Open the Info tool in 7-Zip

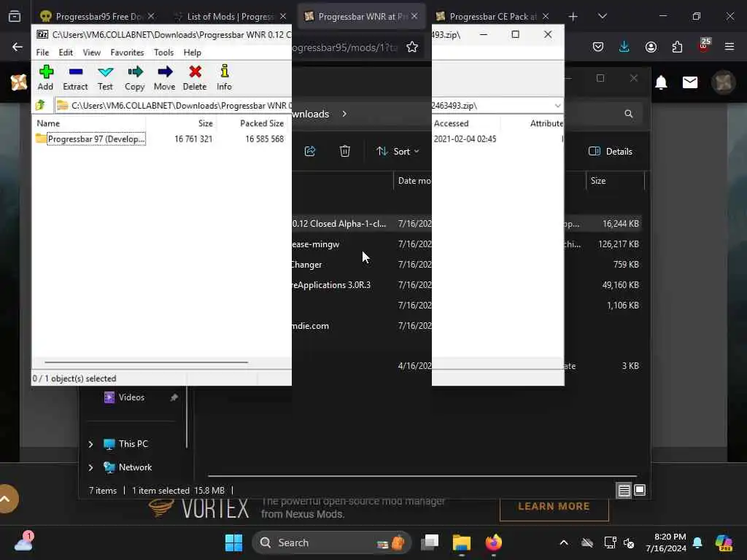[x=225, y=77]
